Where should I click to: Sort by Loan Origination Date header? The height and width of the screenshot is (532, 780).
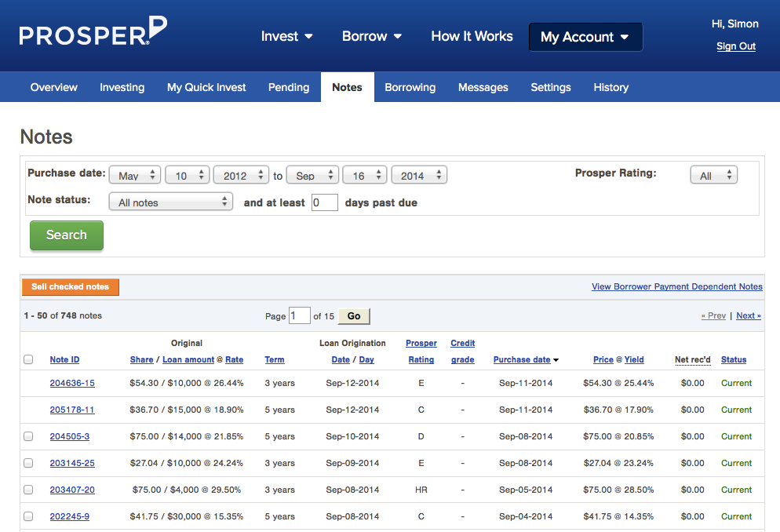(341, 359)
